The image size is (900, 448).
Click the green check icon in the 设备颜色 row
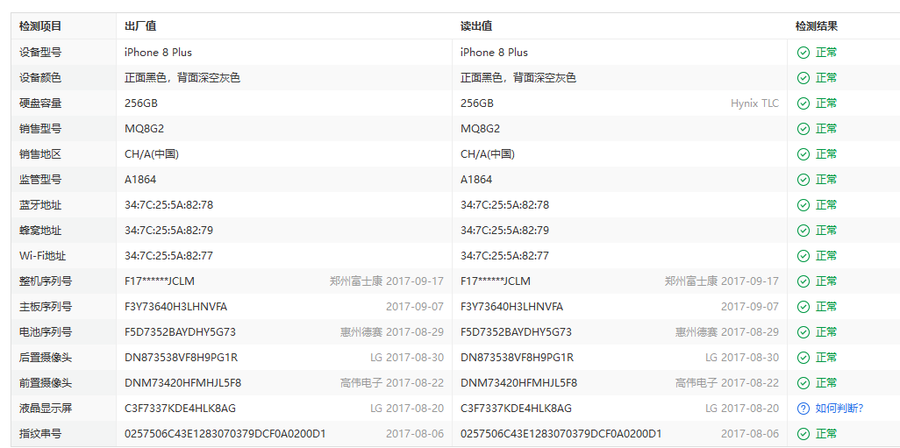pyautogui.click(x=803, y=78)
